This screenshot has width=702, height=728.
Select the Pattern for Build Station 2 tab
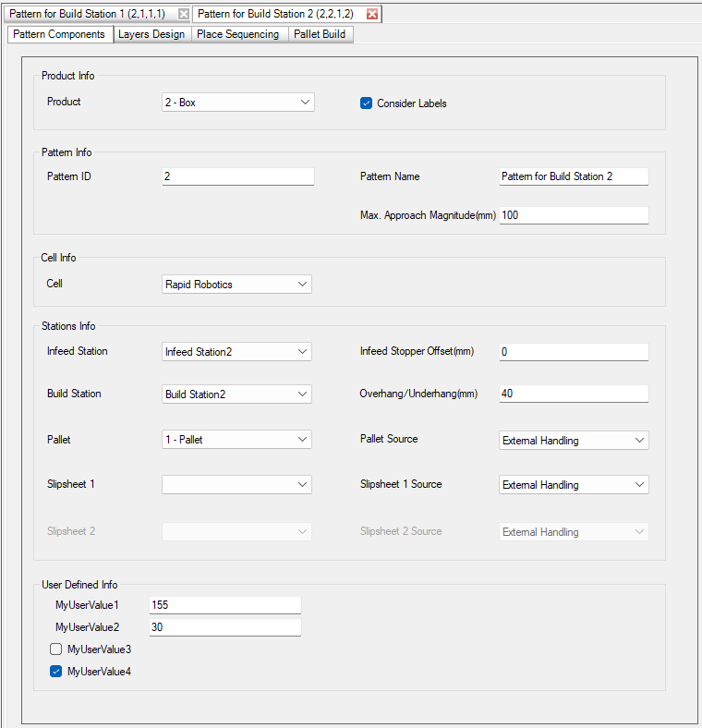tap(275, 14)
